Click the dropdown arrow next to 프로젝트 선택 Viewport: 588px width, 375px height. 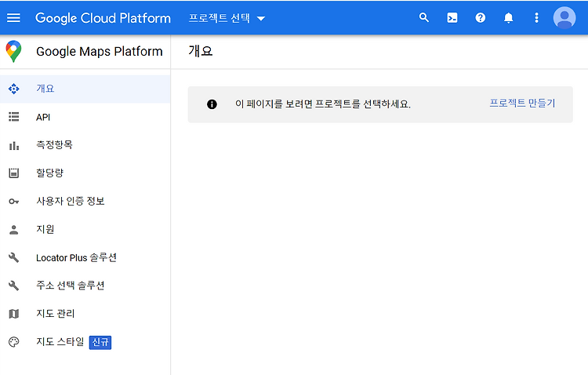(x=261, y=18)
